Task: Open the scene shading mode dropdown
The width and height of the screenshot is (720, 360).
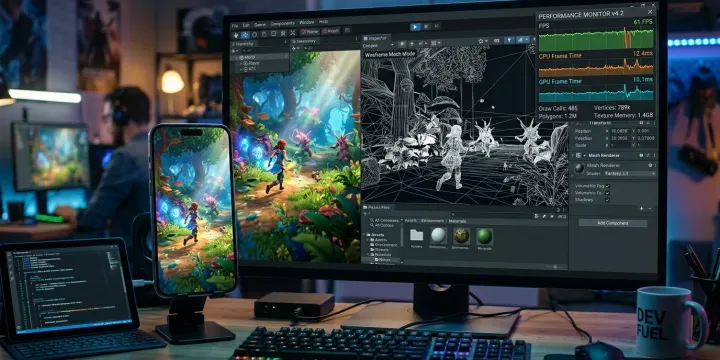Action: pos(378,45)
